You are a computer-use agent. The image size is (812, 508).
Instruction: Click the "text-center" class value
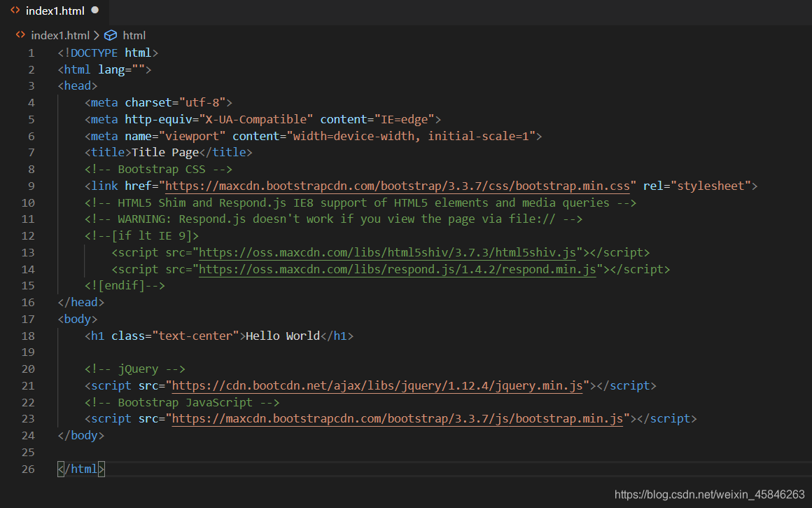[x=195, y=336]
